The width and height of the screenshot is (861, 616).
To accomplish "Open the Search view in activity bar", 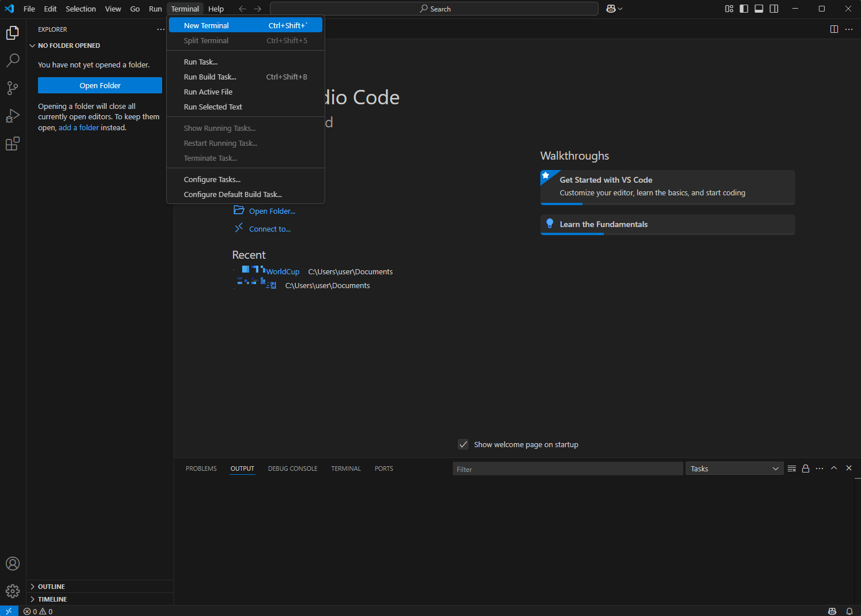I will (13, 61).
